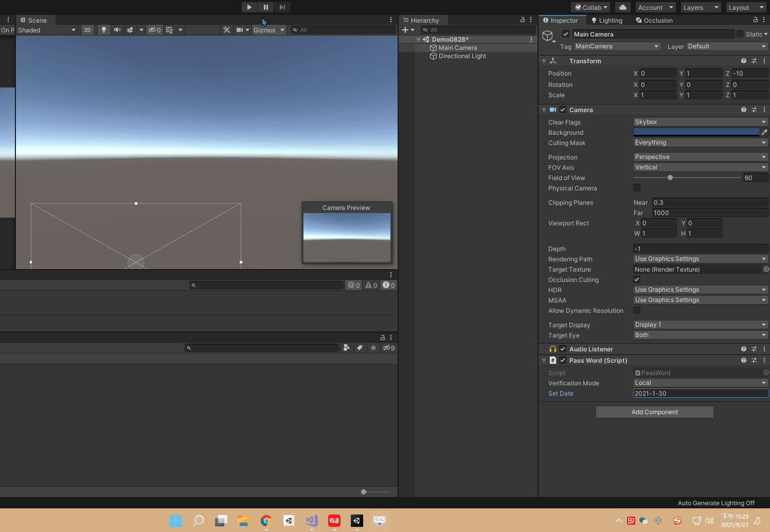
Task: Open the Demo0828 scene options menu
Action: [x=531, y=40]
